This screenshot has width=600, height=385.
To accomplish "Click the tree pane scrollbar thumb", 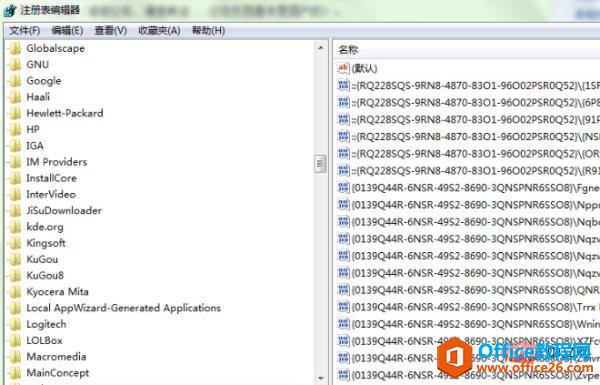I will (321, 165).
